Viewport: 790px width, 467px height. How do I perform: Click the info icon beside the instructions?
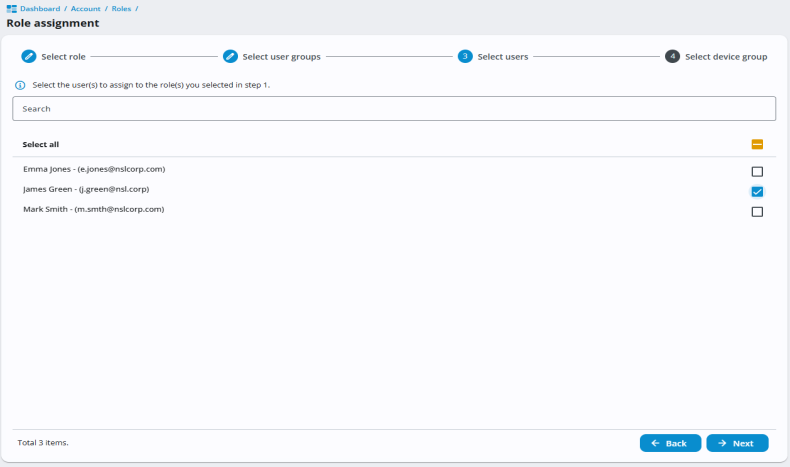click(x=20, y=85)
